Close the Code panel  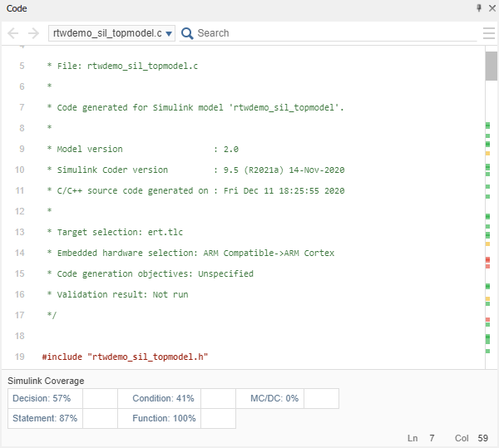point(491,7)
